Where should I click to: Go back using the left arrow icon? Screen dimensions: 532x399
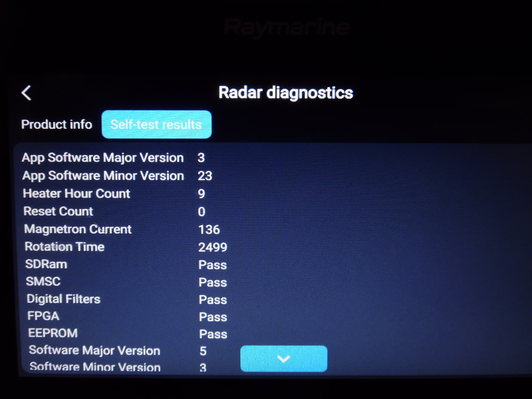click(x=26, y=93)
